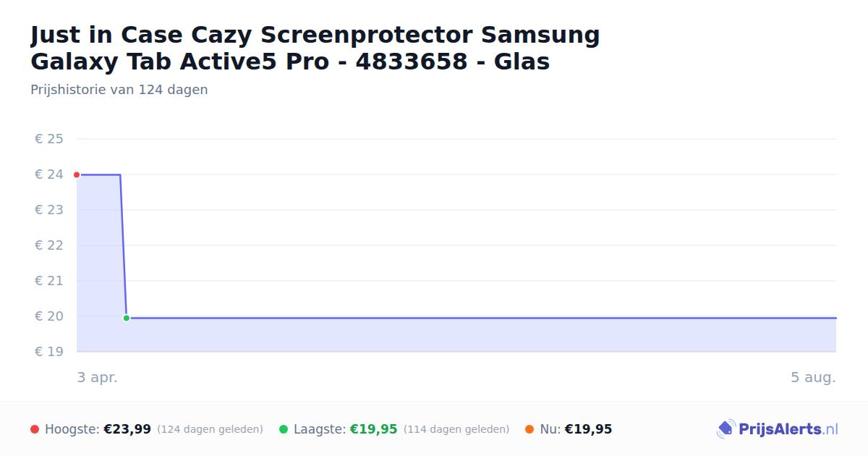868x456 pixels.
Task: Click the 114 dagen geleden note
Action: (456, 429)
